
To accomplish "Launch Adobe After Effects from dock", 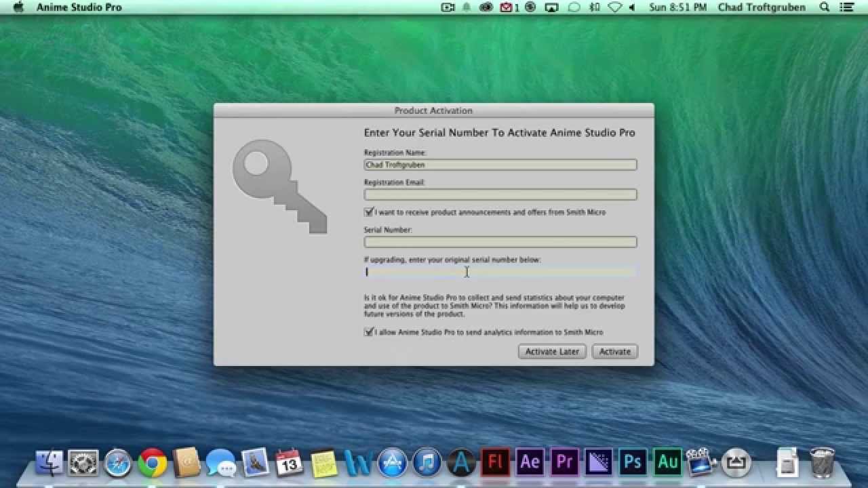I will tap(530, 462).
